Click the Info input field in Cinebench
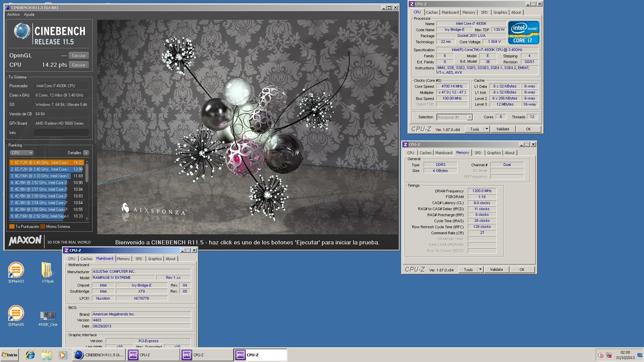The width and height of the screenshot is (644, 362). (61, 133)
